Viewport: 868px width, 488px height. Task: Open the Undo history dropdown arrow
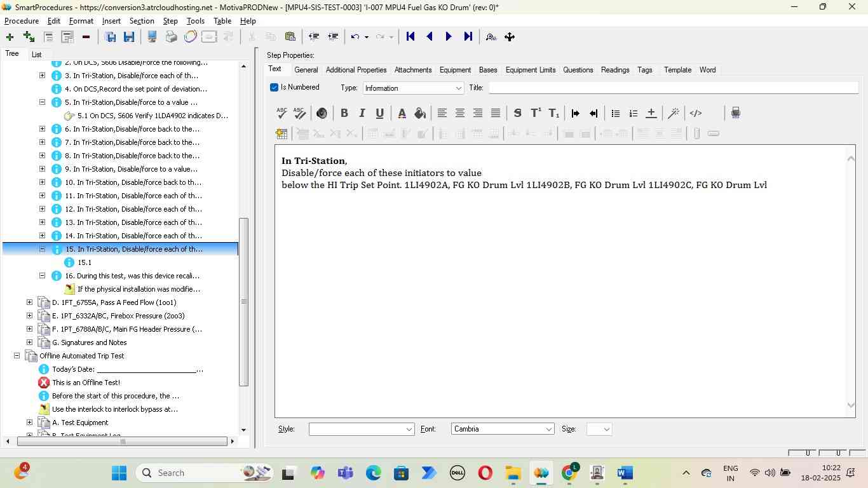point(366,37)
